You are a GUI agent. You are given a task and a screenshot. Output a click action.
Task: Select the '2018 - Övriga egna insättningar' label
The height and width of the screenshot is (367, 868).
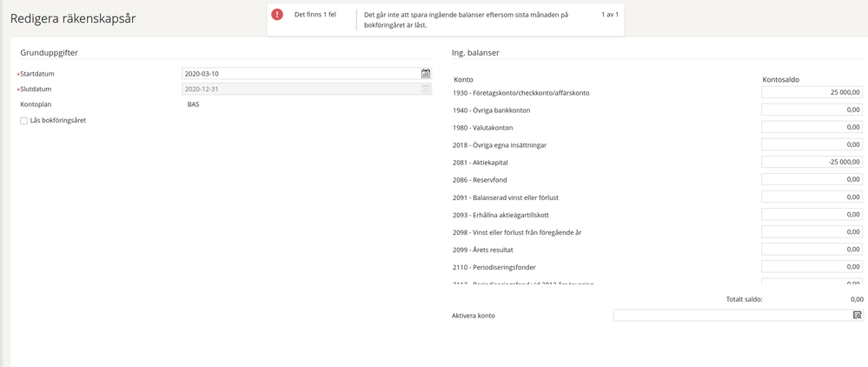pos(500,145)
